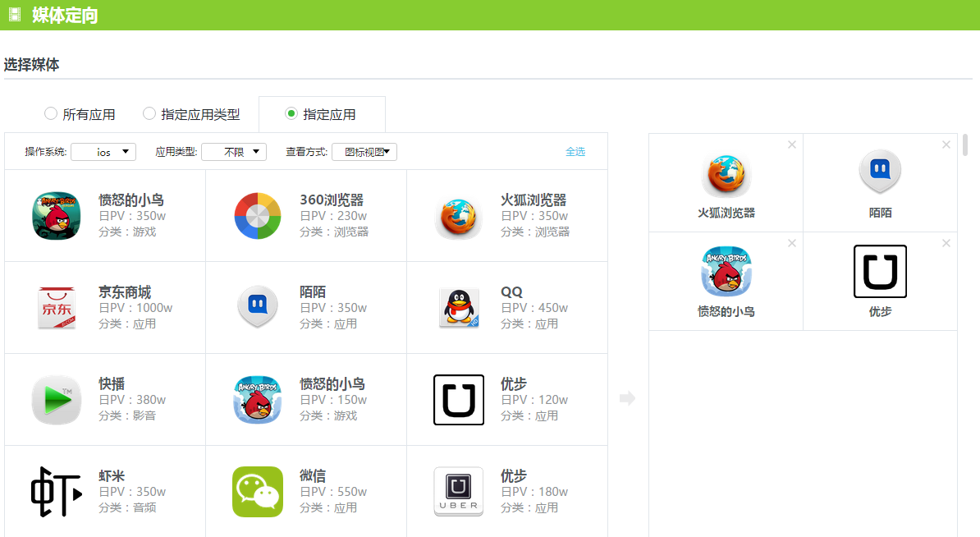Select the 快播 green play icon

(x=57, y=400)
